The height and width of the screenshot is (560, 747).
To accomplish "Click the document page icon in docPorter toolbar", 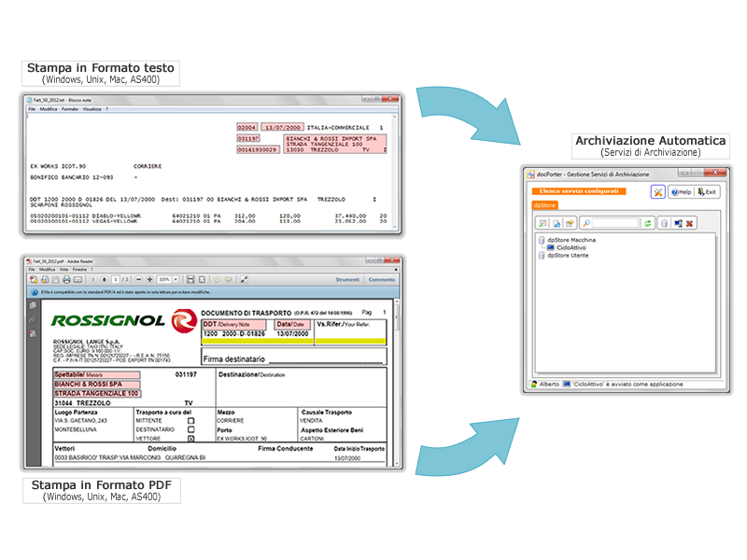I will [x=556, y=223].
